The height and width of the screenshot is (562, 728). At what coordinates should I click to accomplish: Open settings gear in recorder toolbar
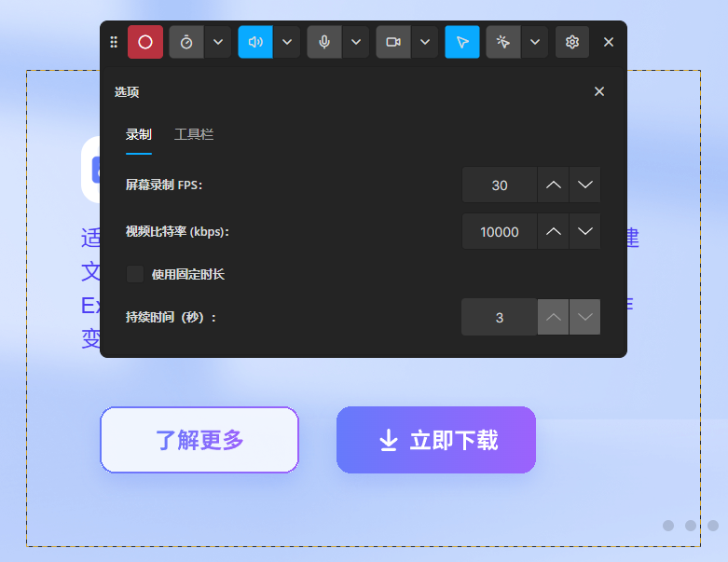(x=572, y=42)
